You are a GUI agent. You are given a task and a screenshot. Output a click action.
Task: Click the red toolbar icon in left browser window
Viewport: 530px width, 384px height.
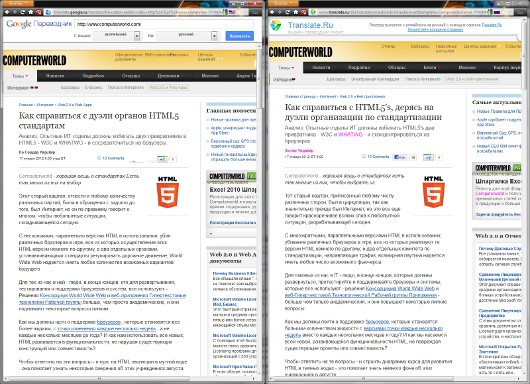pyautogui.click(x=39, y=12)
